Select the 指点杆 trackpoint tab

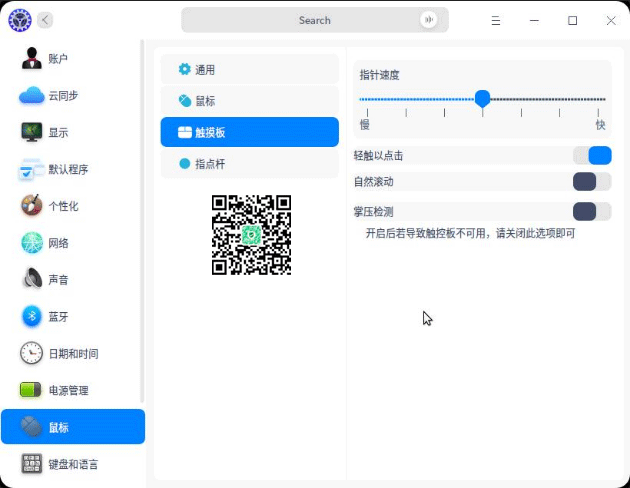point(249,163)
